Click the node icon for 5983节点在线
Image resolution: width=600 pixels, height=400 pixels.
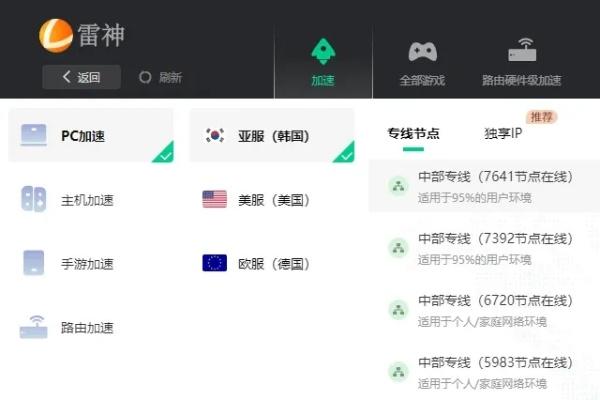tap(398, 372)
